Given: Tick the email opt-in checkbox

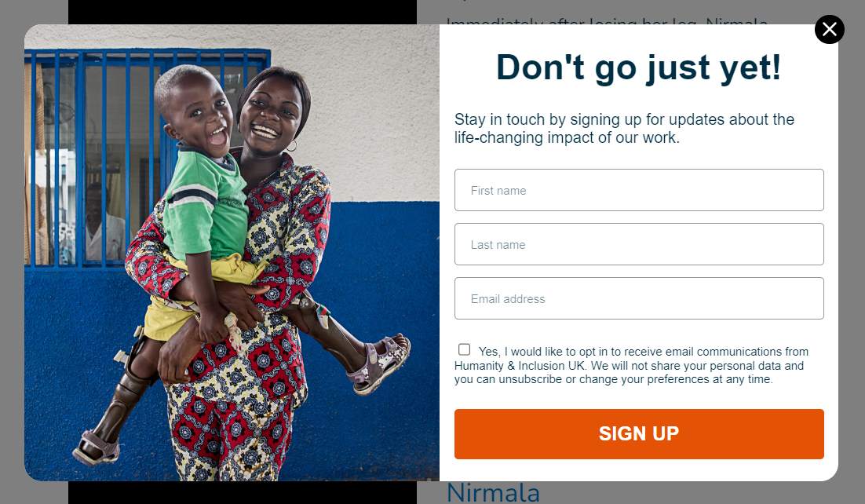Looking at the screenshot, I should (x=465, y=349).
